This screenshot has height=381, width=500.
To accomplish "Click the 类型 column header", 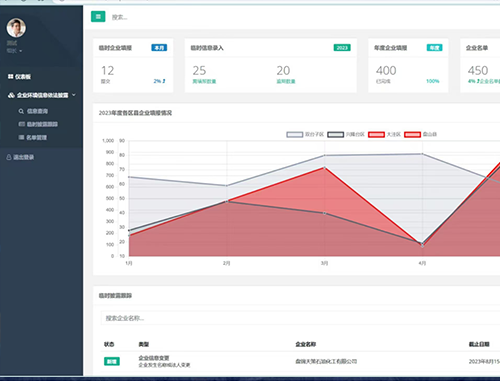I will click(x=144, y=344).
